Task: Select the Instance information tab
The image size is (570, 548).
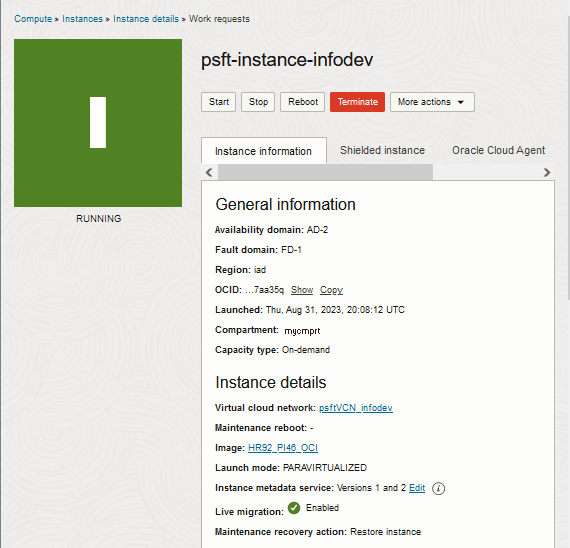Action: [264, 151]
